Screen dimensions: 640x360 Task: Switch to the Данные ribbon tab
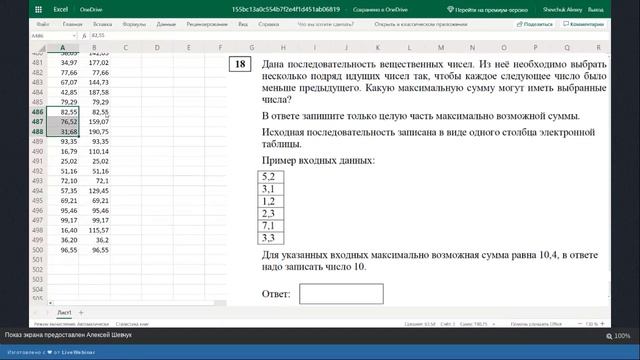click(x=166, y=24)
